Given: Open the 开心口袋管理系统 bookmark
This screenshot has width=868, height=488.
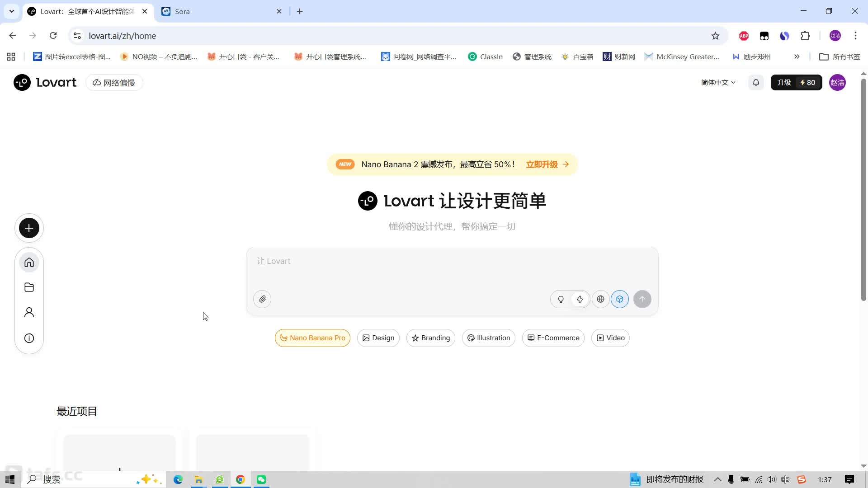Looking at the screenshot, I should coord(330,56).
